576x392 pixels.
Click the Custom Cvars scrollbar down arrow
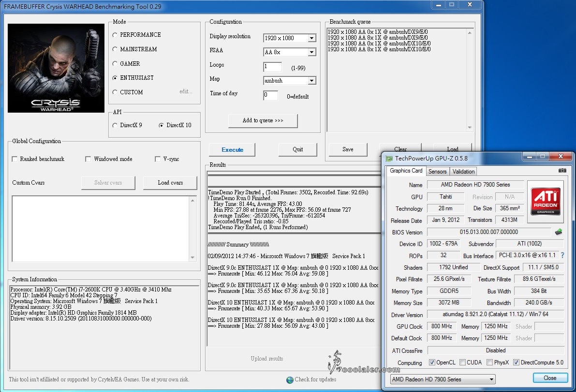pyautogui.click(x=192, y=258)
